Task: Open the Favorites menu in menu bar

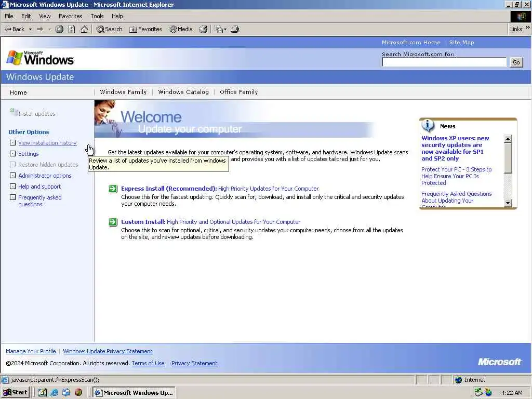Action: (x=70, y=16)
